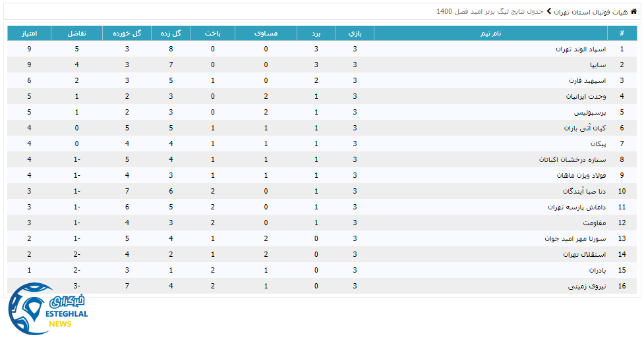Click the # rank column header
The height and width of the screenshot is (349, 644).
click(x=622, y=33)
